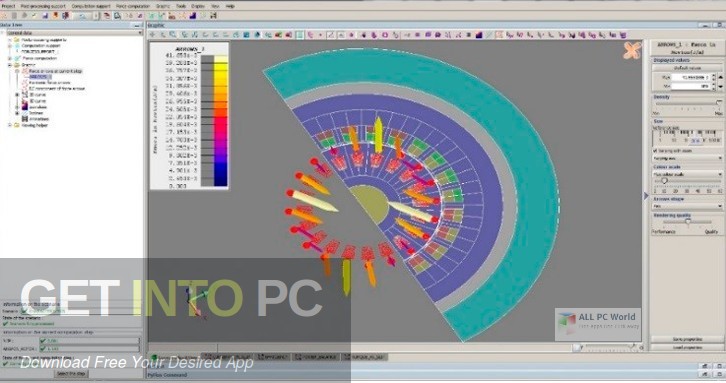Open the Computation support menu
This screenshot has width=726, height=383.
(91, 6)
